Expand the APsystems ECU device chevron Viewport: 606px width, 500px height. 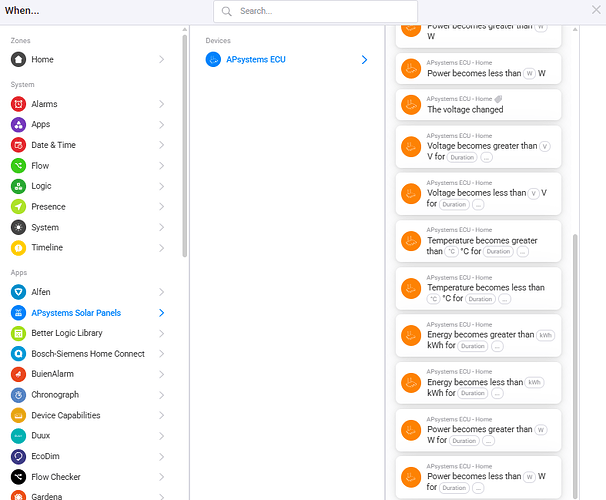pyautogui.click(x=364, y=60)
